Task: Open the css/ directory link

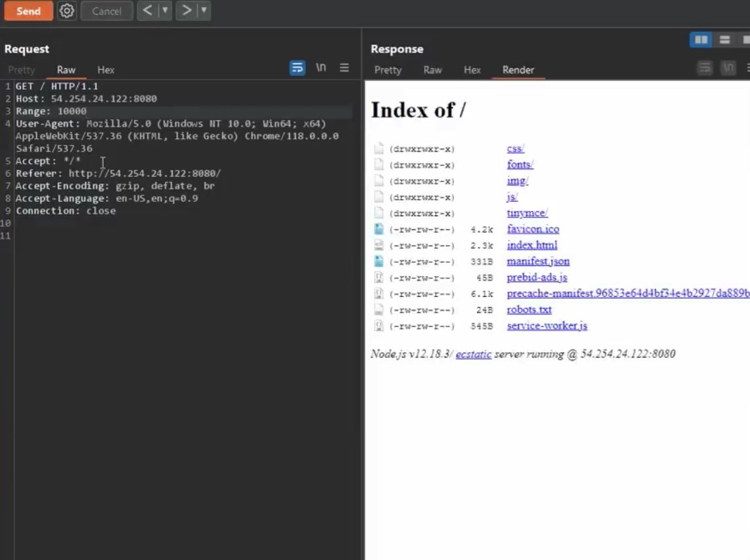Action: click(516, 149)
